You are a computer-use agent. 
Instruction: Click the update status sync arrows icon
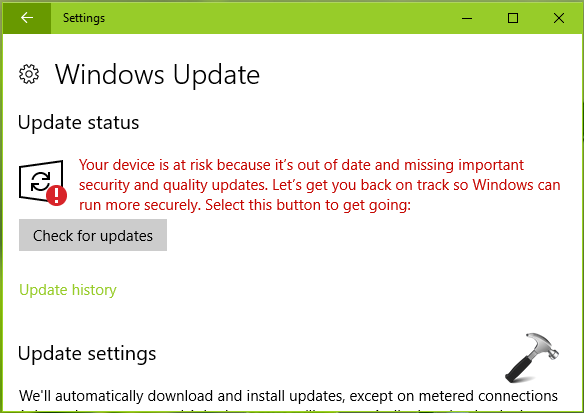pos(40,181)
